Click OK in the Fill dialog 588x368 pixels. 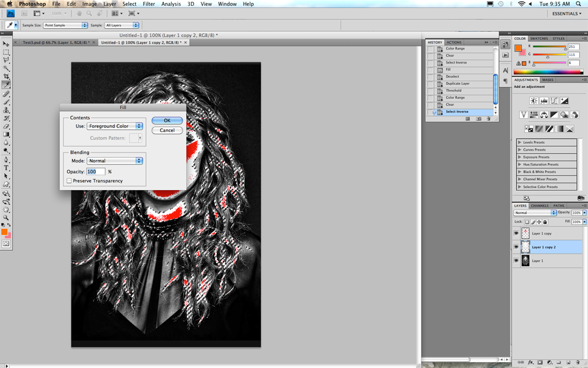pyautogui.click(x=167, y=121)
